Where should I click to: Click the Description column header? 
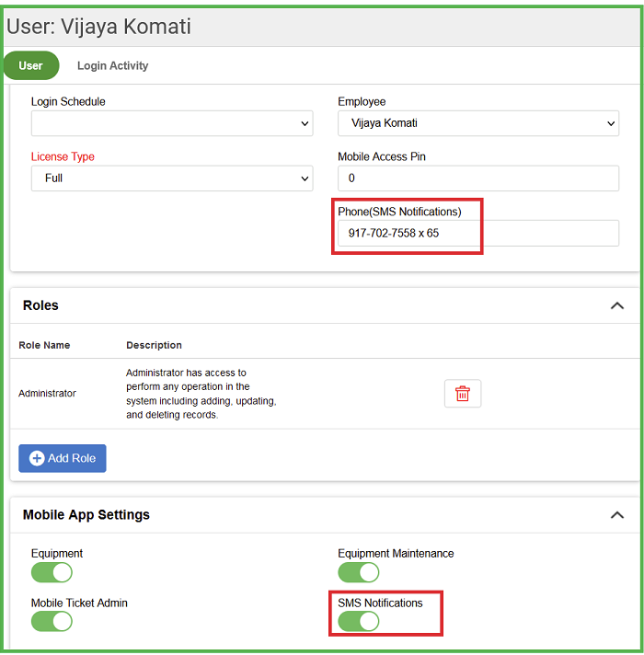pos(155,345)
